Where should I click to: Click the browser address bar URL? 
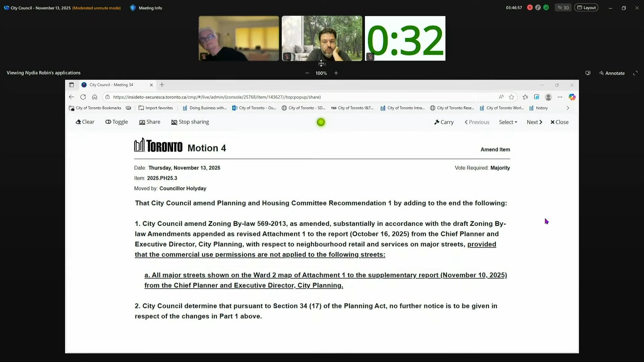[x=217, y=97]
